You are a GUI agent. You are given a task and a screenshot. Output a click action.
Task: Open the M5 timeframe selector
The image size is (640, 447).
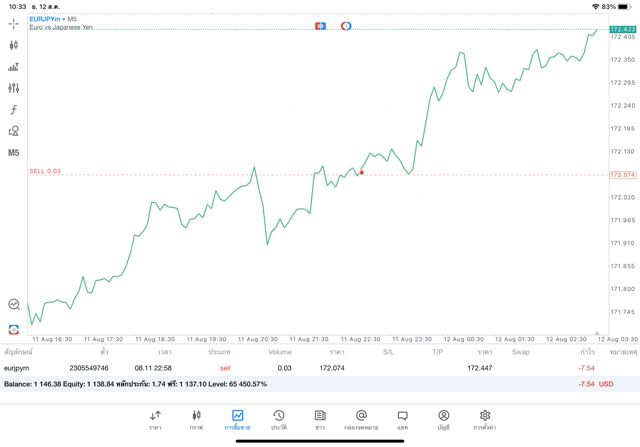coord(14,153)
